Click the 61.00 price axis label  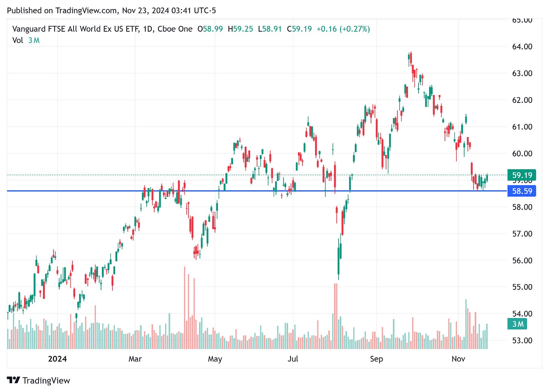[522, 127]
